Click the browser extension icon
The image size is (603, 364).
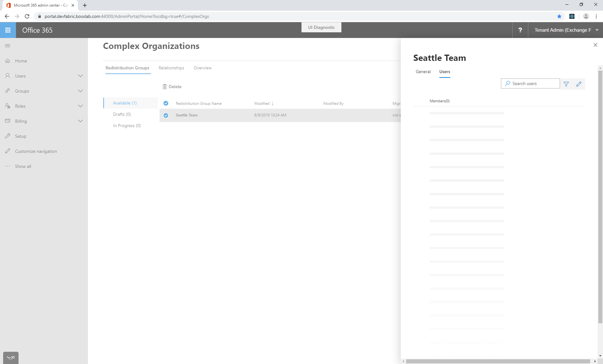(572, 16)
